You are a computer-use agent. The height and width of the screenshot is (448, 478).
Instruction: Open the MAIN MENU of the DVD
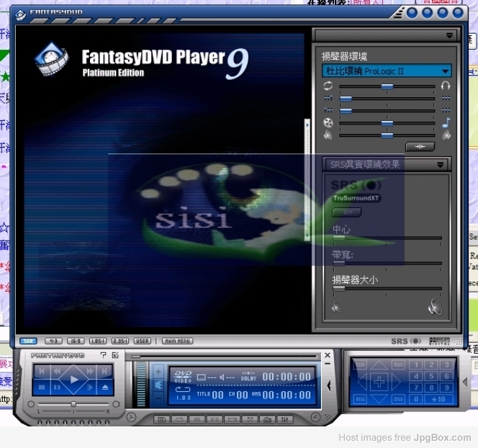pos(177,341)
